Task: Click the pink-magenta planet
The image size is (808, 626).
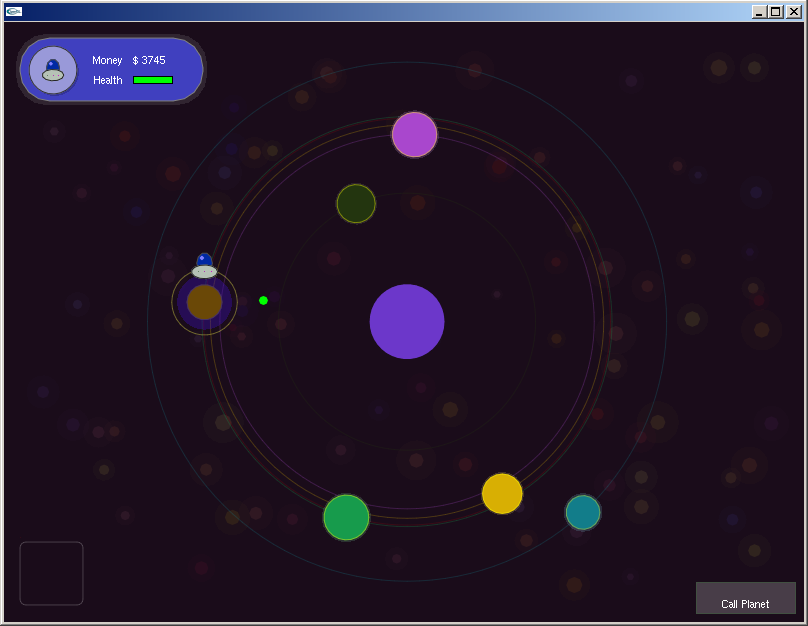Action: tap(415, 134)
